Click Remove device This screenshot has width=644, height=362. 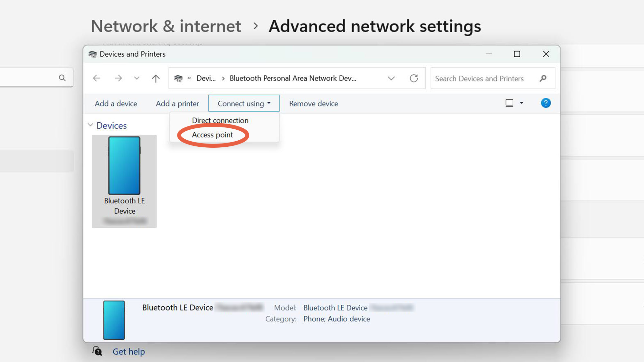click(x=313, y=104)
